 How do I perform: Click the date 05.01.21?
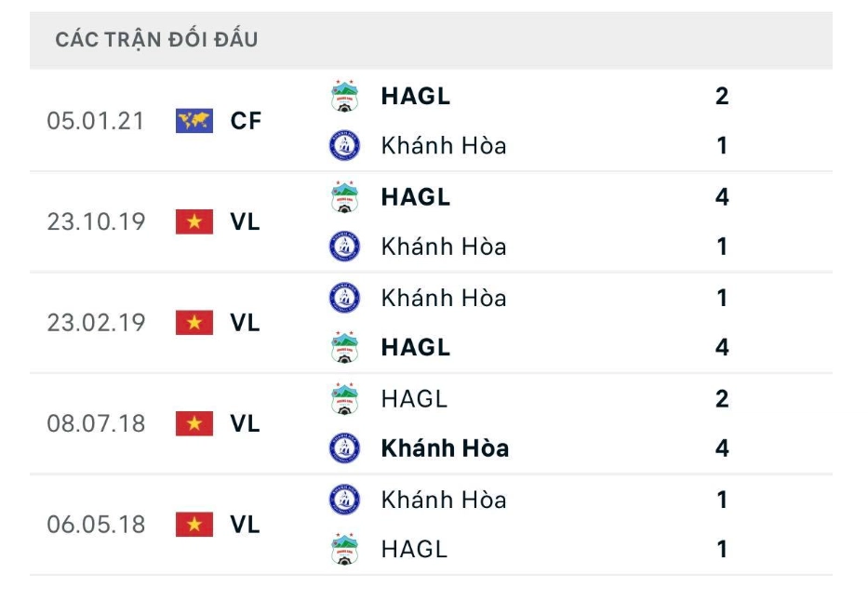tap(97, 119)
